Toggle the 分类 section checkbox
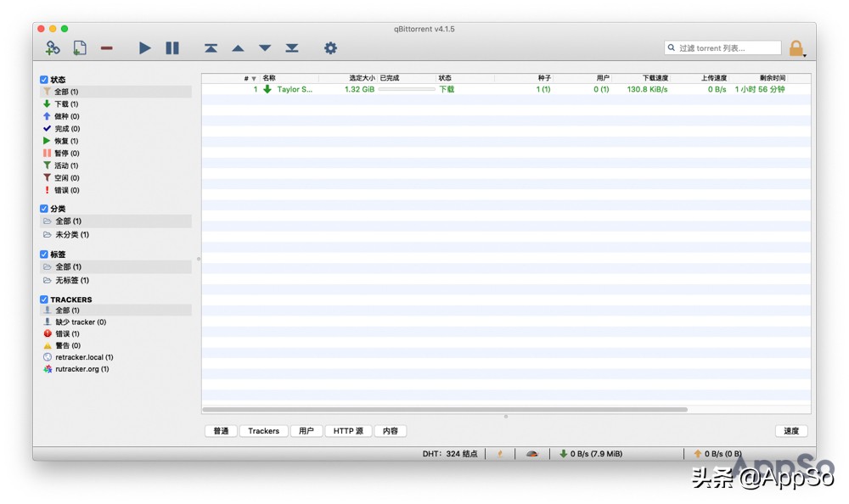Viewport: 849px width, 504px height. pyautogui.click(x=44, y=209)
